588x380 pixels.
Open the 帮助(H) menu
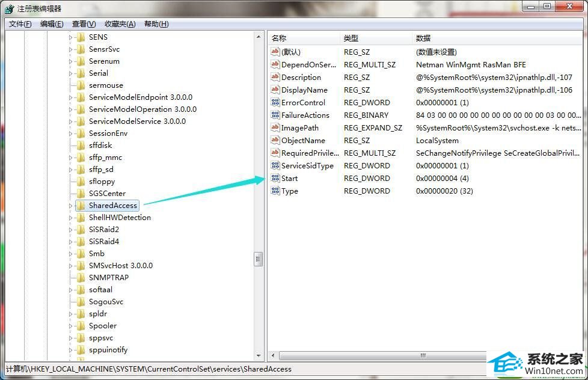(x=156, y=24)
